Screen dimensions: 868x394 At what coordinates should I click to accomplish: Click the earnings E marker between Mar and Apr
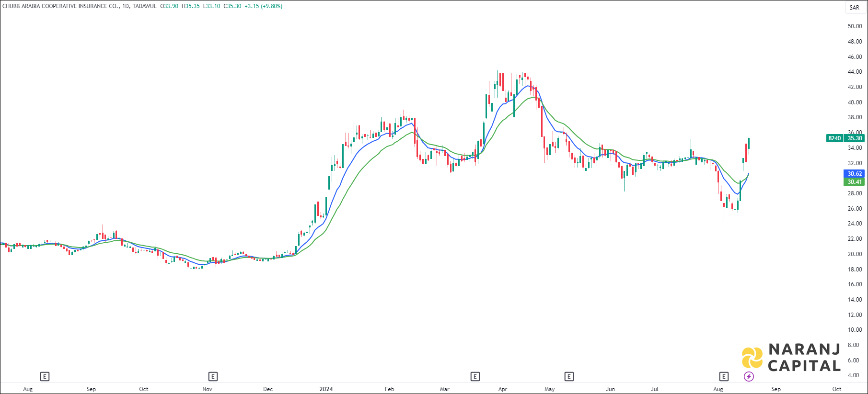pyautogui.click(x=475, y=377)
